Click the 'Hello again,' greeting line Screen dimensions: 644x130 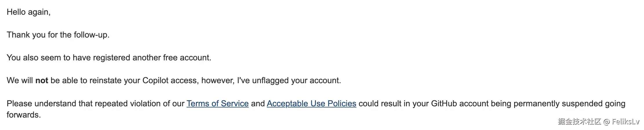(29, 12)
